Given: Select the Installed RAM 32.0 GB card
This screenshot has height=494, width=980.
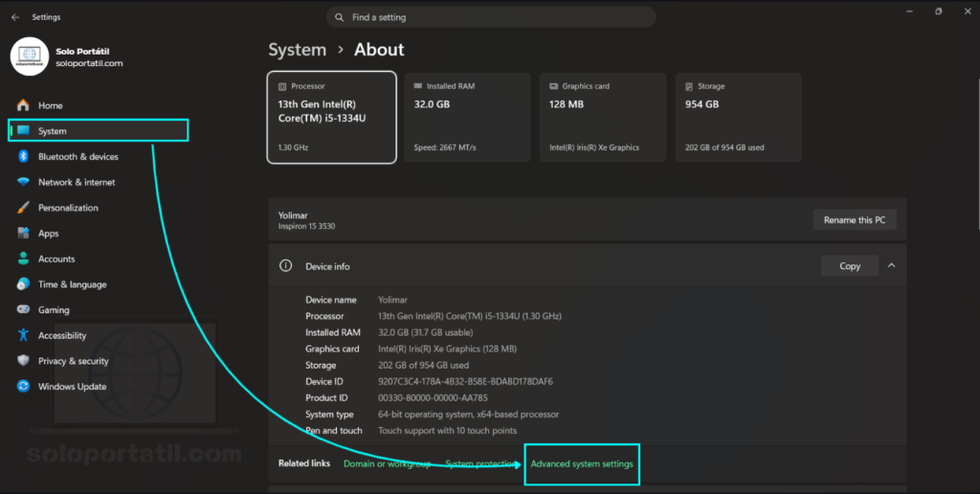Looking at the screenshot, I should (x=467, y=118).
